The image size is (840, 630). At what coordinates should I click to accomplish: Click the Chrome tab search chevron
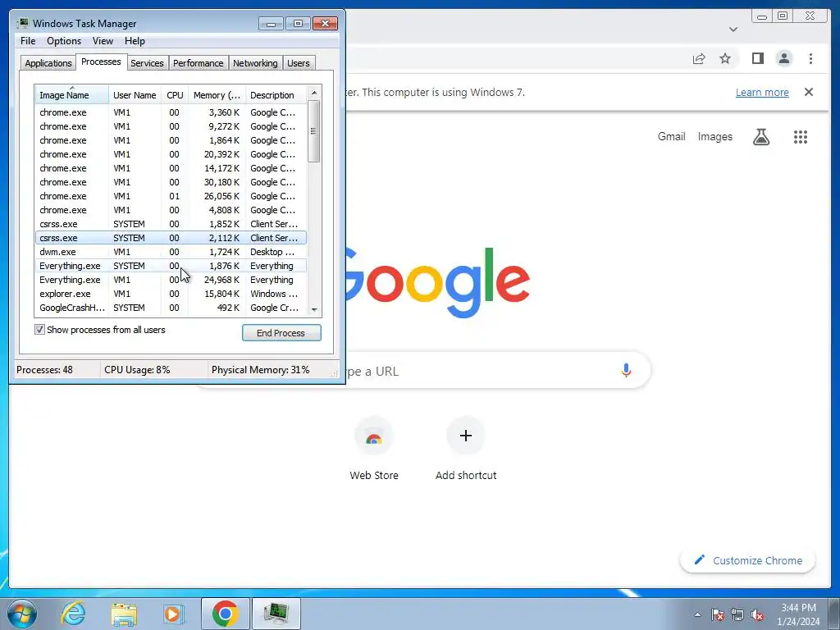coord(733,30)
